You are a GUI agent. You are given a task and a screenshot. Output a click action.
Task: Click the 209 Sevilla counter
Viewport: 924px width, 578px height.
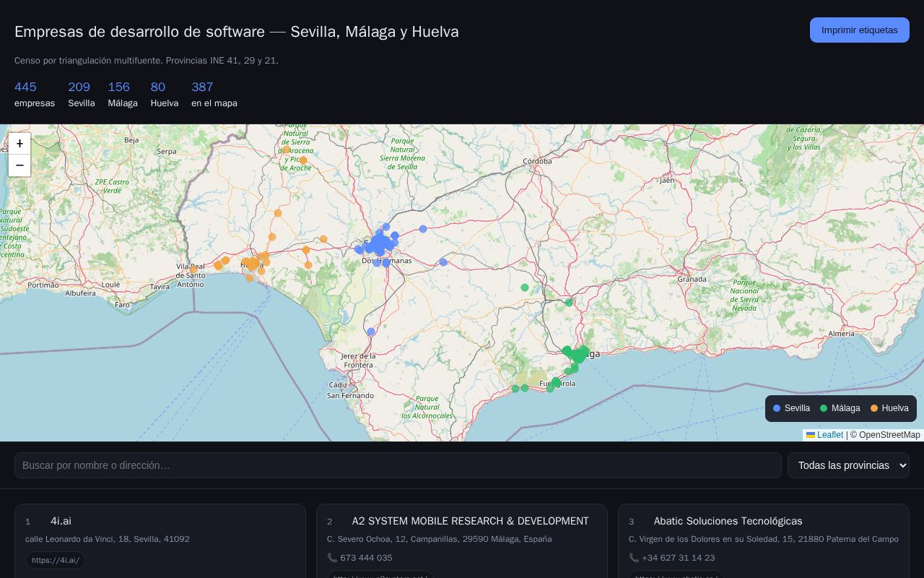coord(82,95)
